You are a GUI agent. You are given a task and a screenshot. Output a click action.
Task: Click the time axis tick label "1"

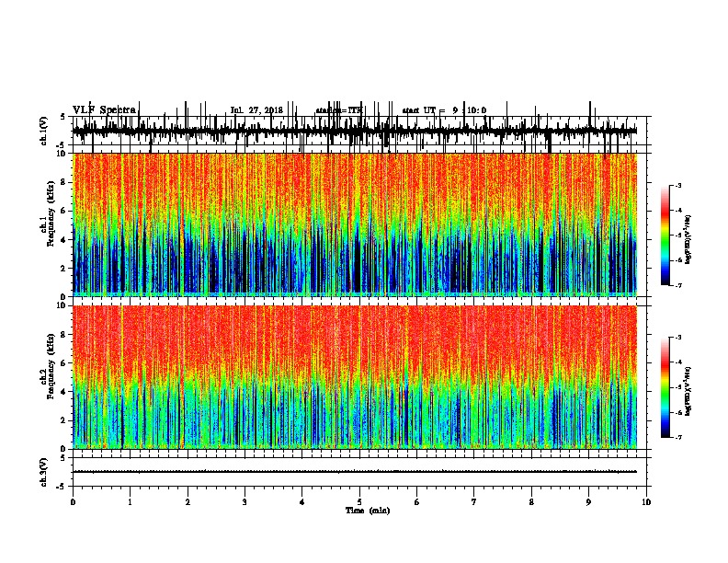130,502
